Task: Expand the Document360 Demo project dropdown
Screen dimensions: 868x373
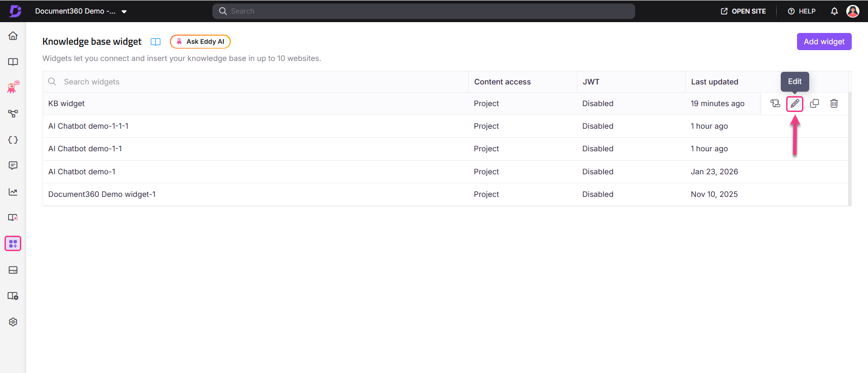Action: tap(81, 11)
